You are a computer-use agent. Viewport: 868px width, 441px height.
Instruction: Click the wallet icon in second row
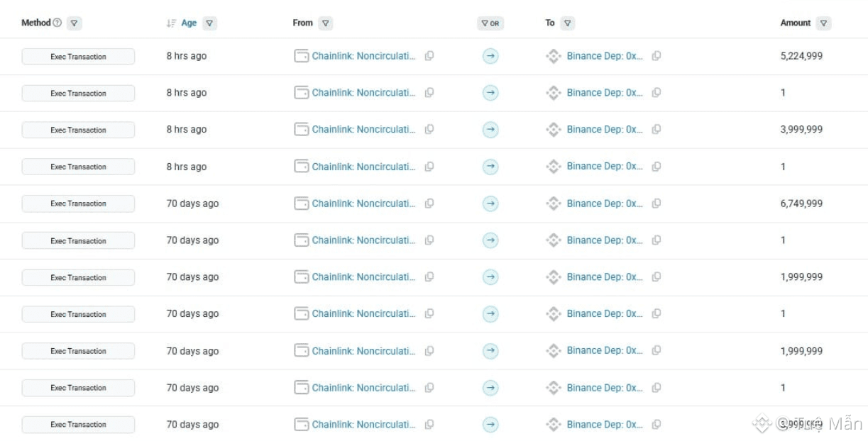coord(302,93)
